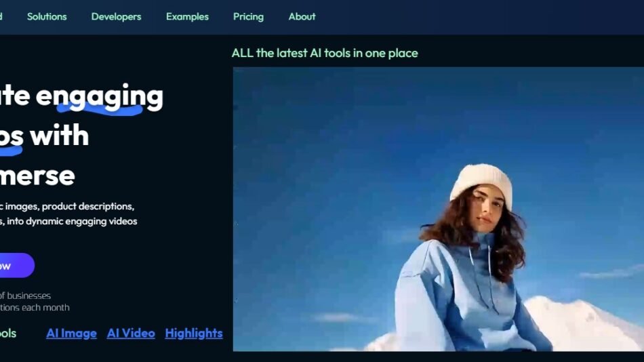View the Pricing page
Screen dimensions: 644x362
(248, 16)
